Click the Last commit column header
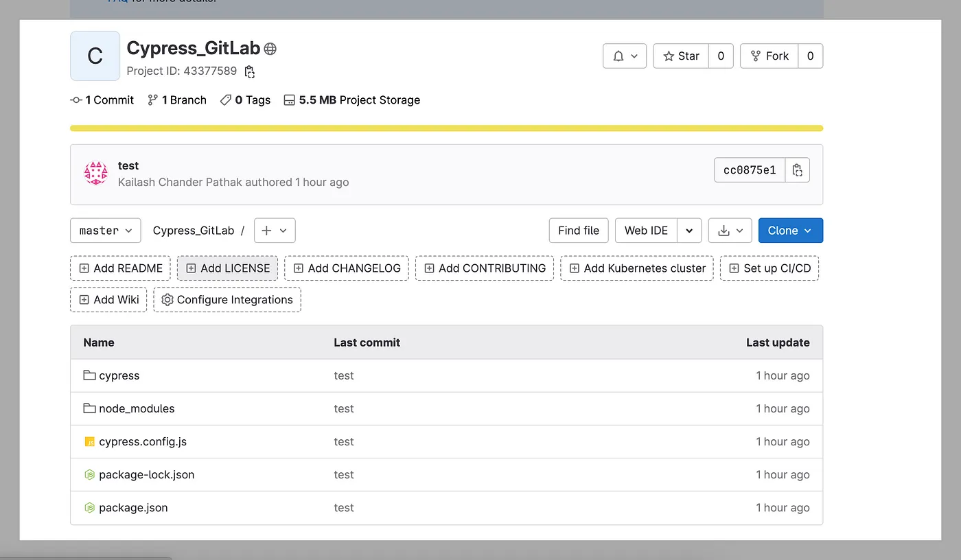Screen dimensions: 961x560 pyautogui.click(x=367, y=342)
